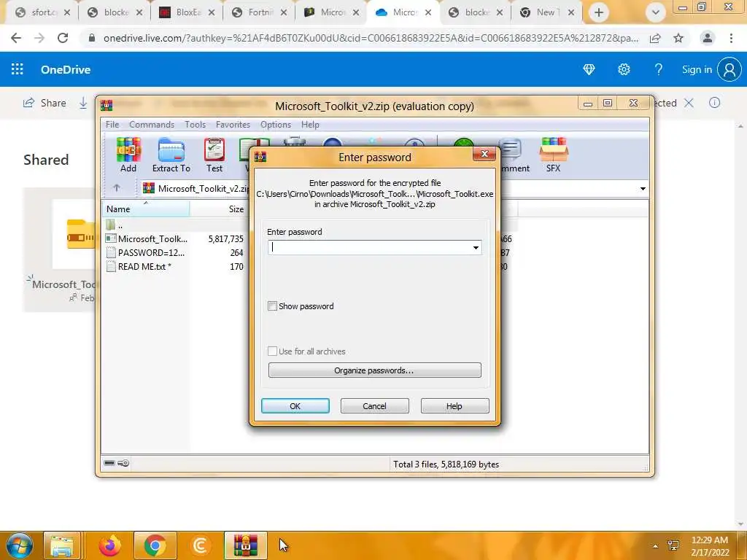Open WinRAR Help menu
The height and width of the screenshot is (560, 747).
[x=310, y=124]
